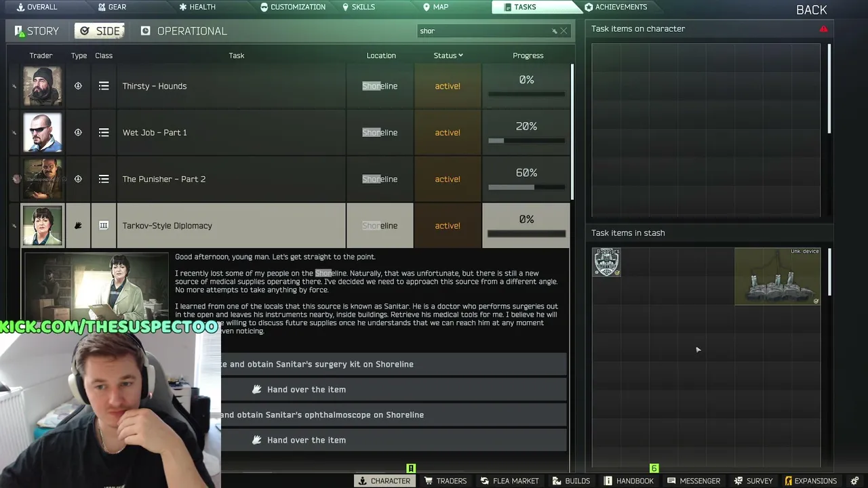The height and width of the screenshot is (488, 868).
Task: Hand over the item for the surgery kit
Action: [x=393, y=390]
